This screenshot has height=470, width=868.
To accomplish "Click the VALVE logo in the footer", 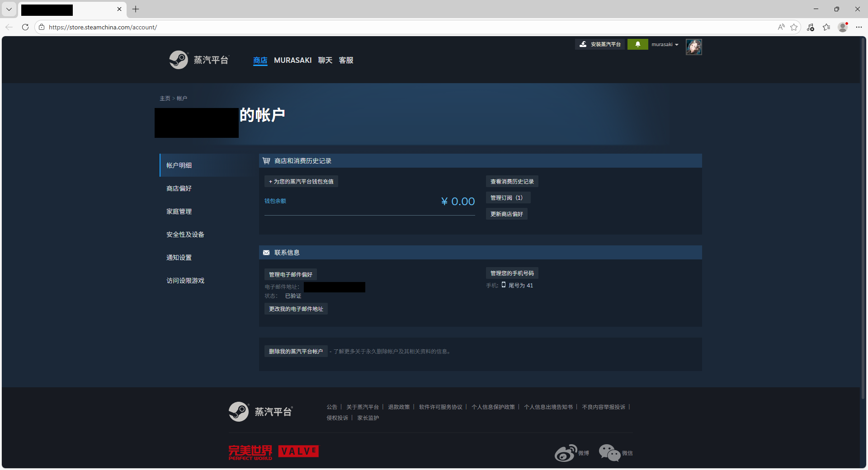I will click(298, 451).
